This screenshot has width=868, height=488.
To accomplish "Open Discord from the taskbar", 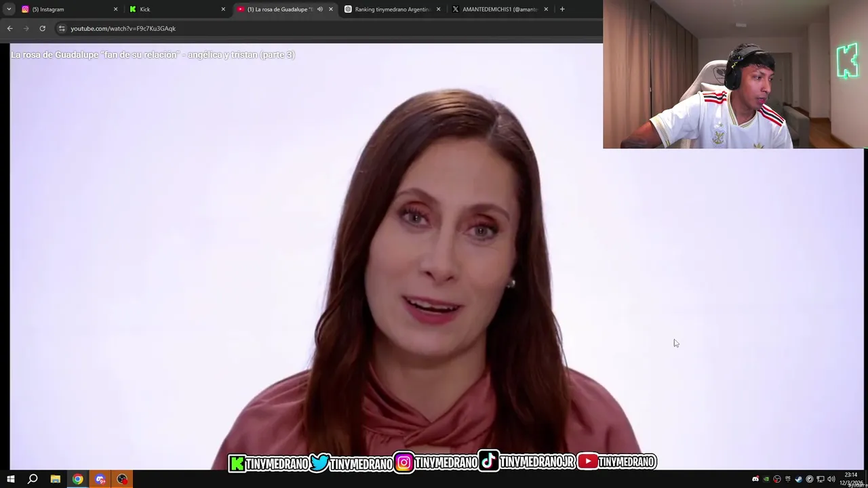I will click(x=100, y=479).
